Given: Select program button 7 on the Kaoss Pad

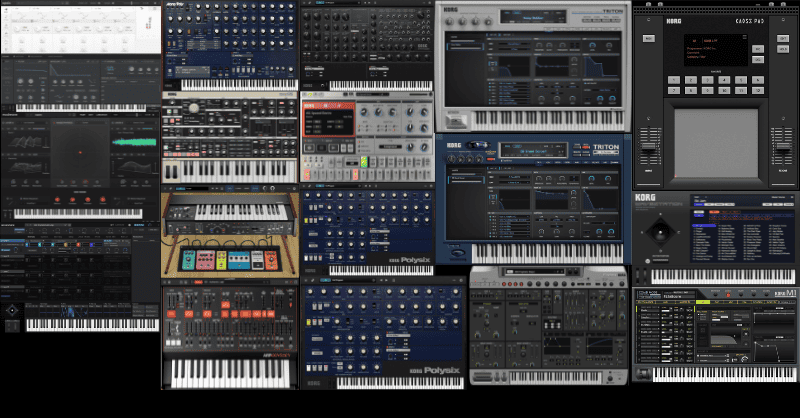Looking at the screenshot, I should pos(674,90).
